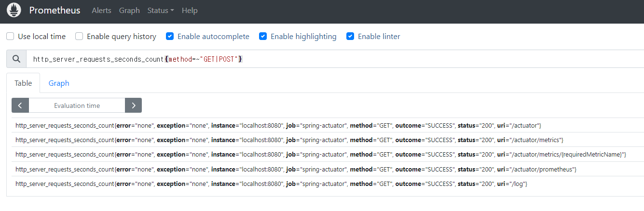Open the Help page
The width and height of the screenshot is (644, 211).
(190, 10)
